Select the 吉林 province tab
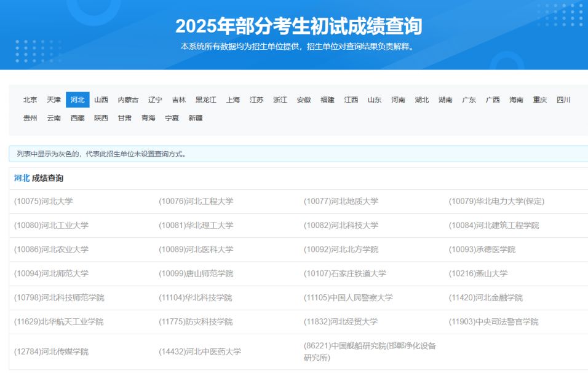 (x=179, y=100)
